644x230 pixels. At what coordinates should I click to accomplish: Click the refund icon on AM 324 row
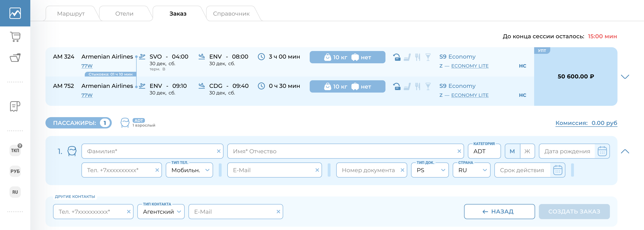click(x=397, y=57)
